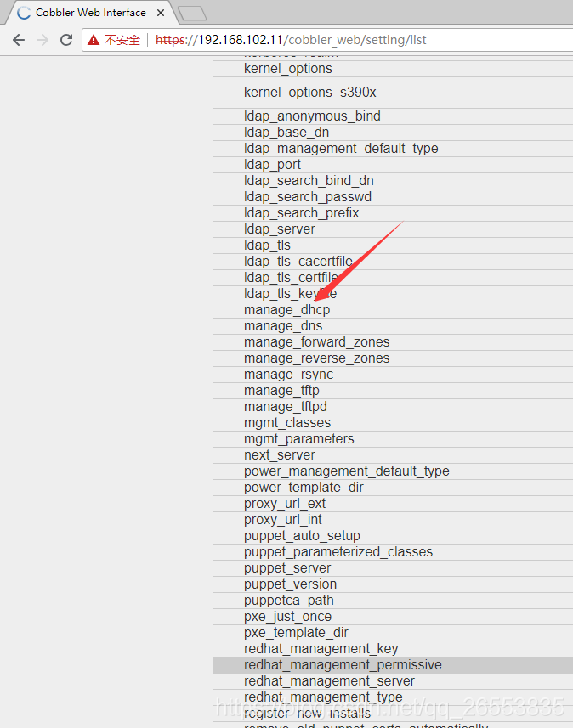Close the Cobbler Web Interface tab
573x728 pixels.
pyautogui.click(x=161, y=13)
